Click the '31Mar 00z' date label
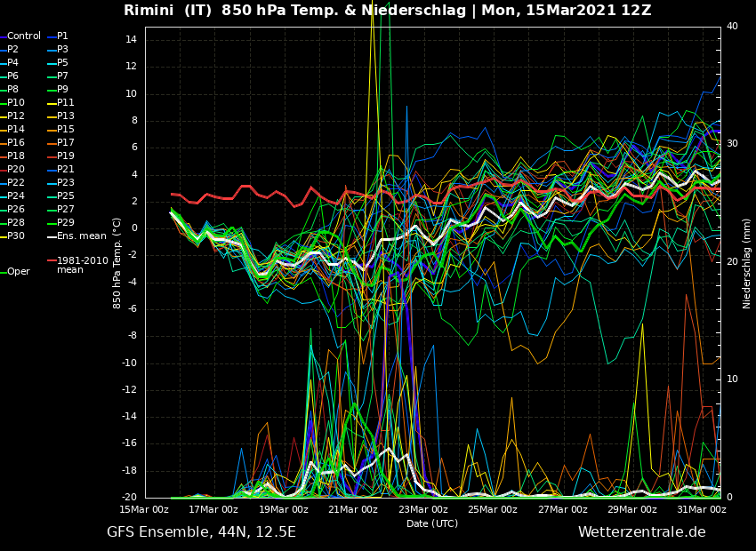The width and height of the screenshot is (756, 551). click(702, 509)
